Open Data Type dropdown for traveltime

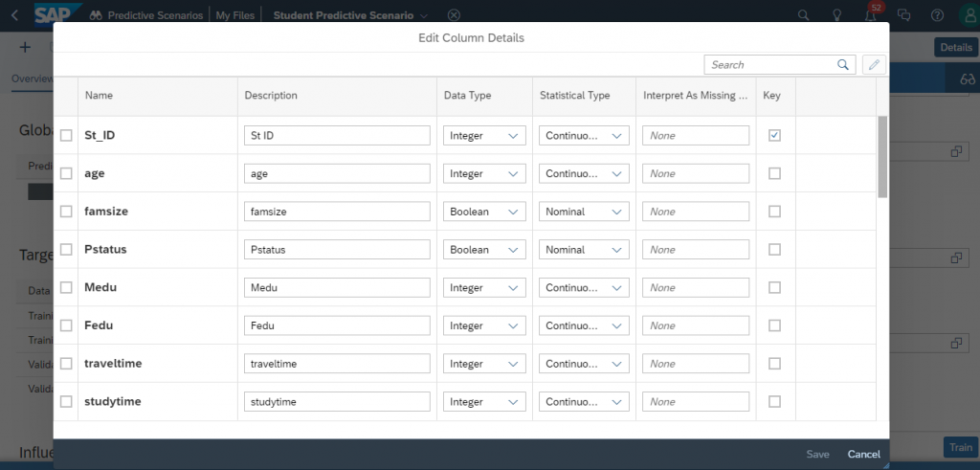click(x=484, y=364)
